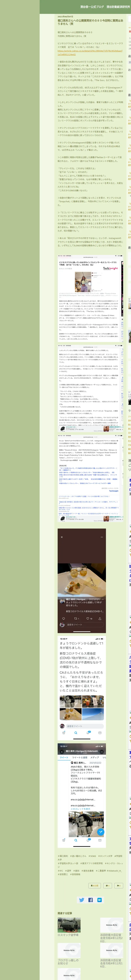This screenshot has width=131, height=980.
Task: Click the post date 2021年06月07日
Action: pyautogui.click(x=65, y=16)
